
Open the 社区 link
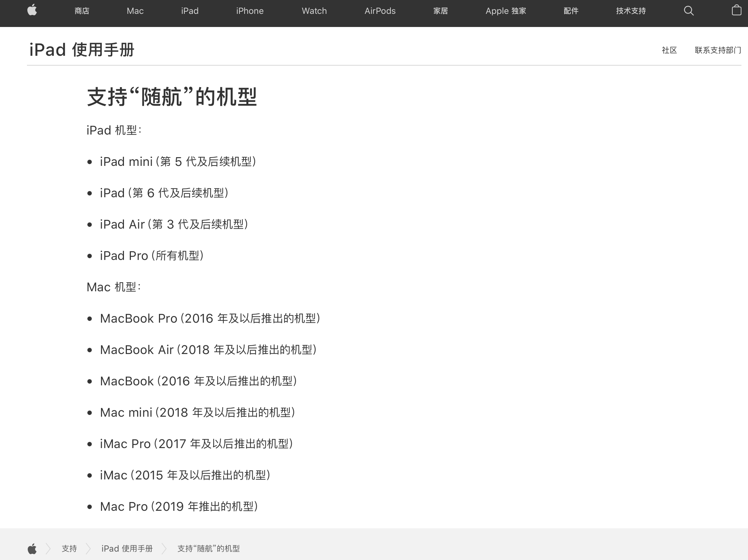pos(669,50)
